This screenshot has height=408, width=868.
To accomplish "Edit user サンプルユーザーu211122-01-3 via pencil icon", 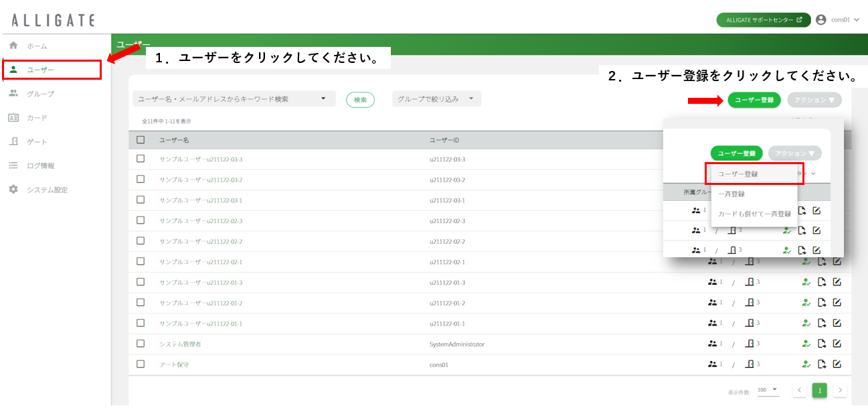I will 837,282.
